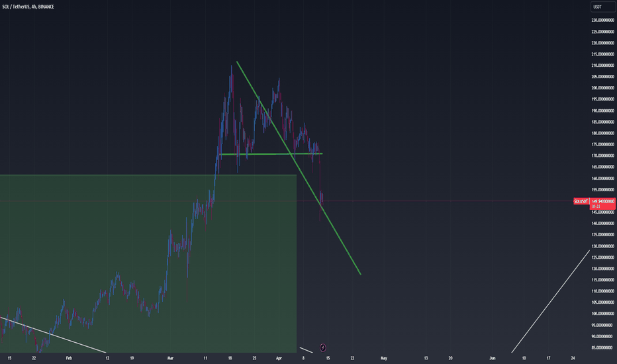Screen dimensions: 617x364
Task: Click the 180.000000000 price label
Action: (603, 133)
